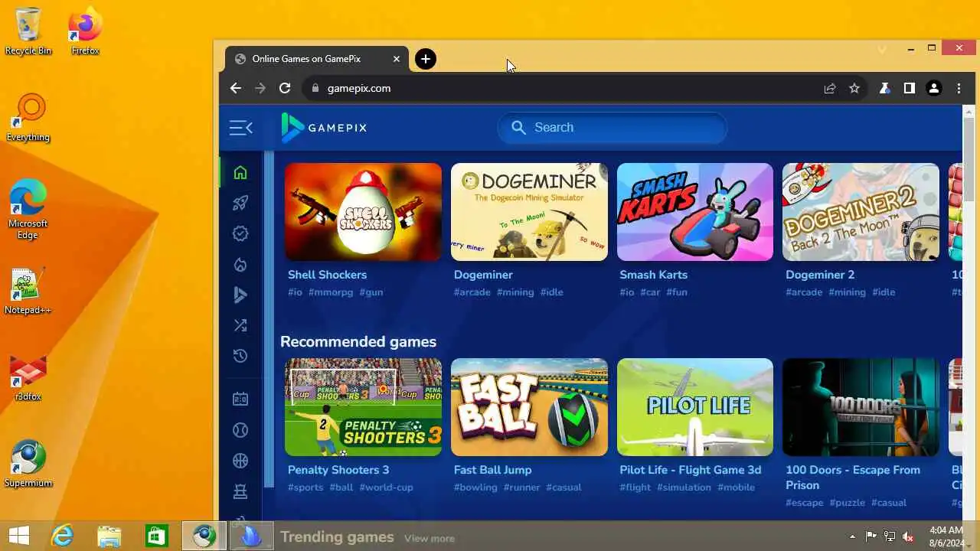Go forward in browser
Image resolution: width=980 pixels, height=551 pixels.
pos(260,88)
